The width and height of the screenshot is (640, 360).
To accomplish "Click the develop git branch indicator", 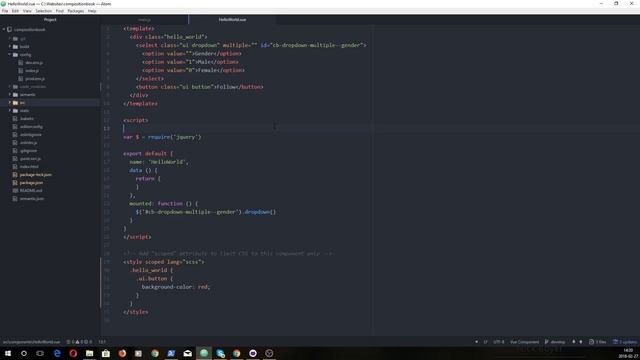I will [x=555, y=342].
